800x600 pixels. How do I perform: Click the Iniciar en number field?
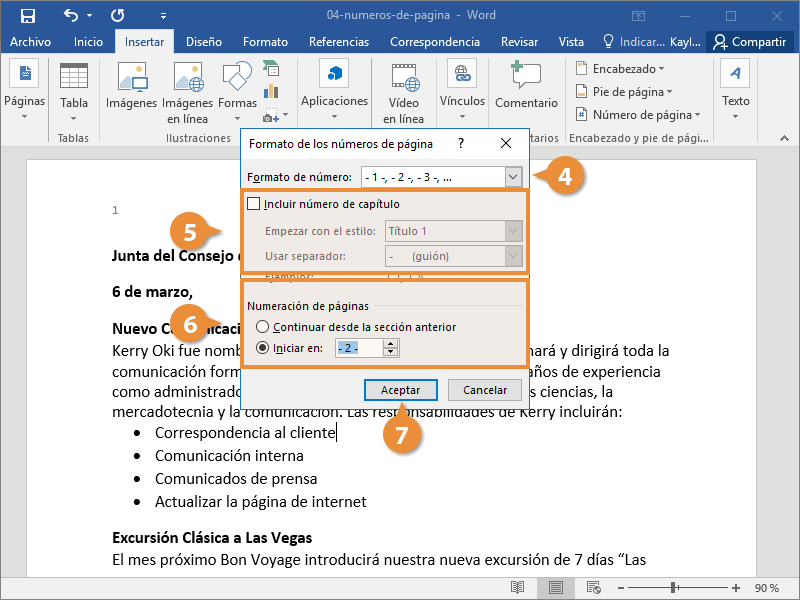tap(359, 348)
